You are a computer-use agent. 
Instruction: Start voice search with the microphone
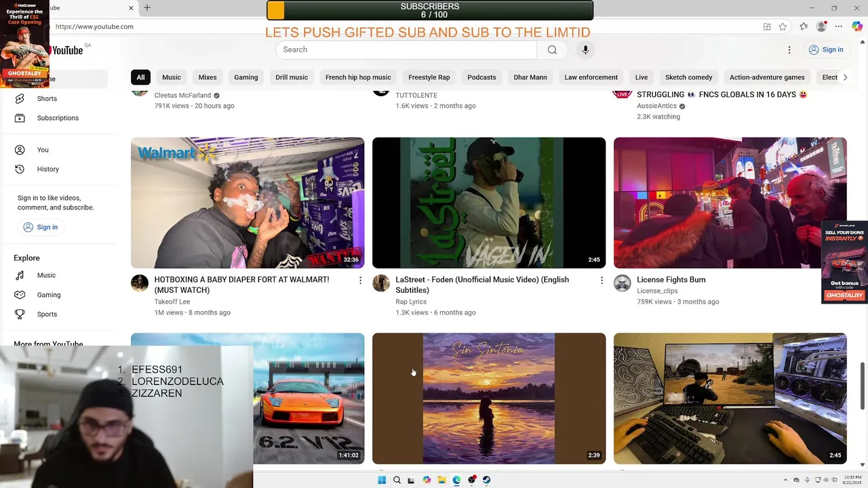[x=585, y=49]
